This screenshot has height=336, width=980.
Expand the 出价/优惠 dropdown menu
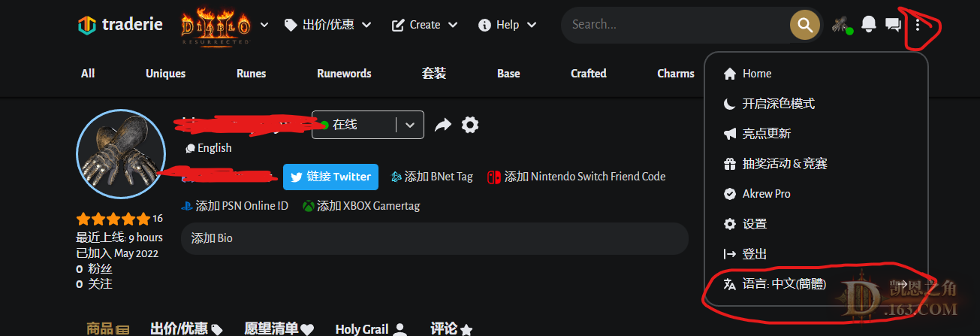327,25
